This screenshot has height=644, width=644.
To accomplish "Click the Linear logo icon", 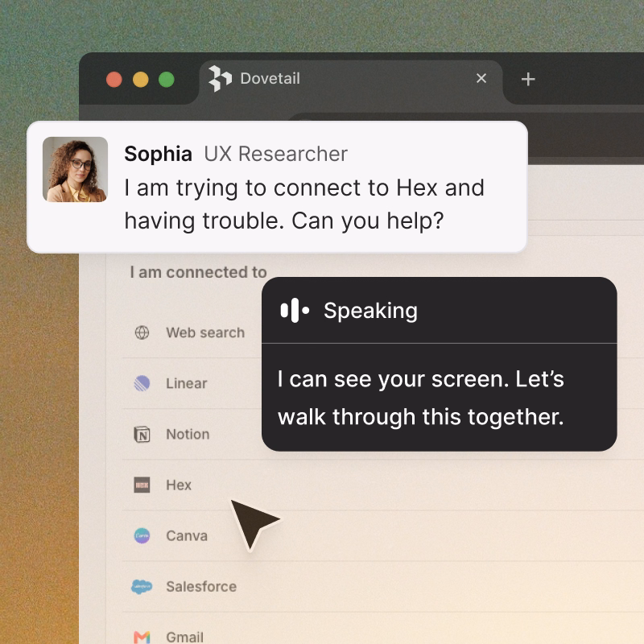I will pos(142,383).
